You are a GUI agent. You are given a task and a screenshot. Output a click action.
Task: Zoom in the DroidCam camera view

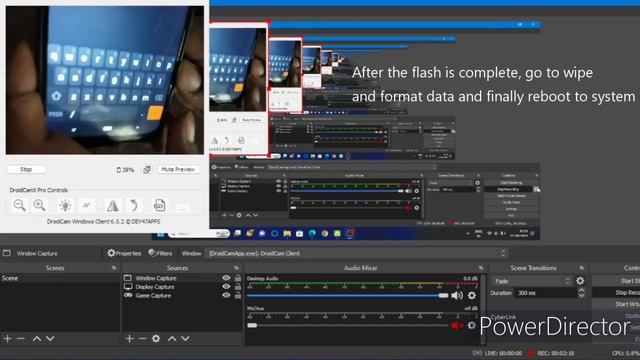click(40, 205)
